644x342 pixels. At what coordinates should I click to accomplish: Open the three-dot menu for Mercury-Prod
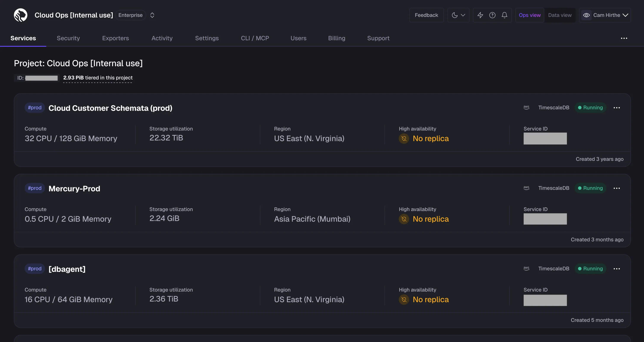click(617, 188)
